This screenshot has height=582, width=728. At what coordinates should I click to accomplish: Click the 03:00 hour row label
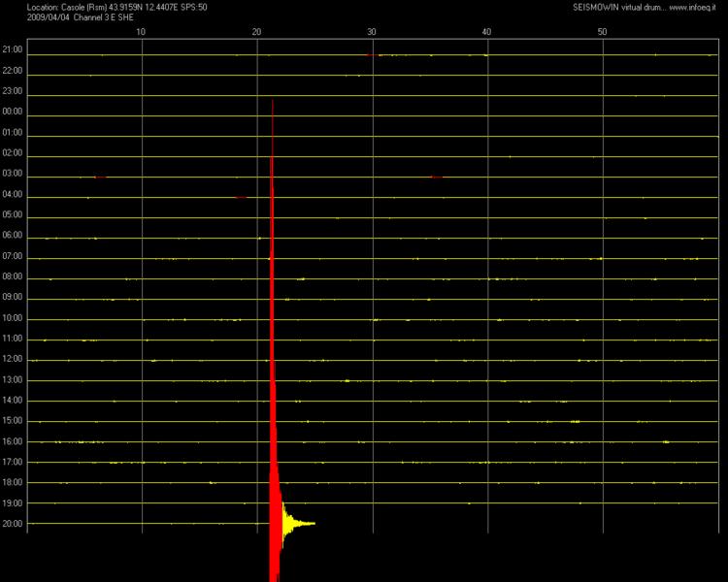(13, 174)
